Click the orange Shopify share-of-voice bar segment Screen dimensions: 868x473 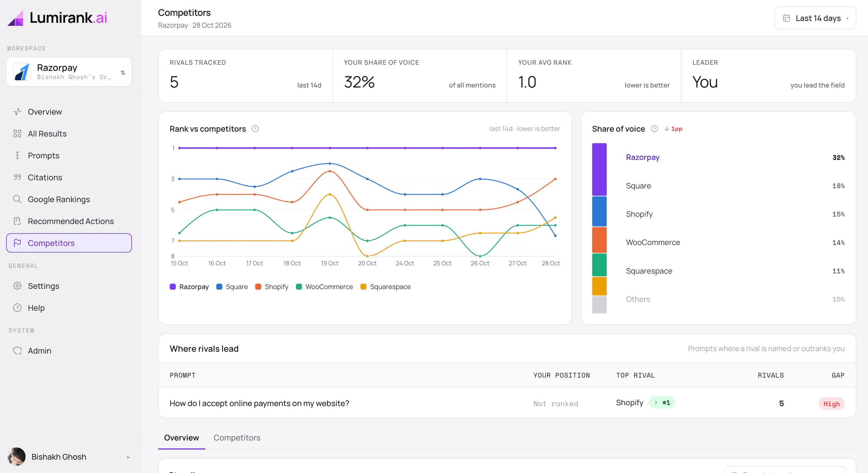coord(599,240)
